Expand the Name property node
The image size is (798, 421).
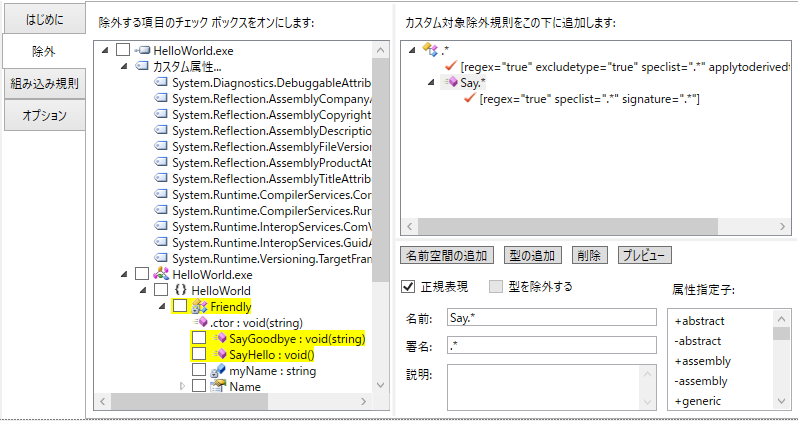[x=182, y=386]
